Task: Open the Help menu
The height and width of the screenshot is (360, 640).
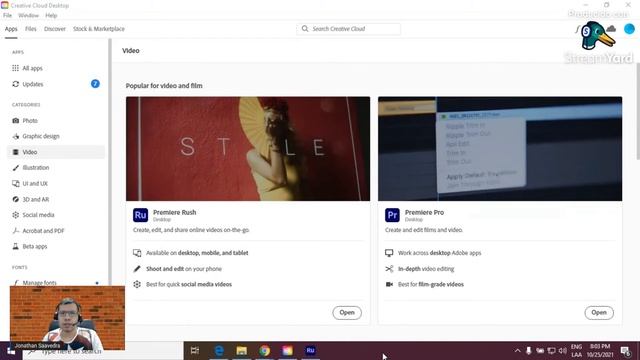Action: (51, 15)
